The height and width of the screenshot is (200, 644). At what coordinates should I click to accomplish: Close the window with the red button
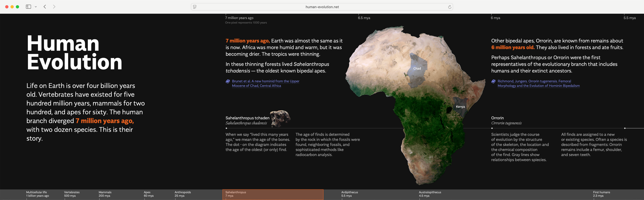[x=7, y=7]
